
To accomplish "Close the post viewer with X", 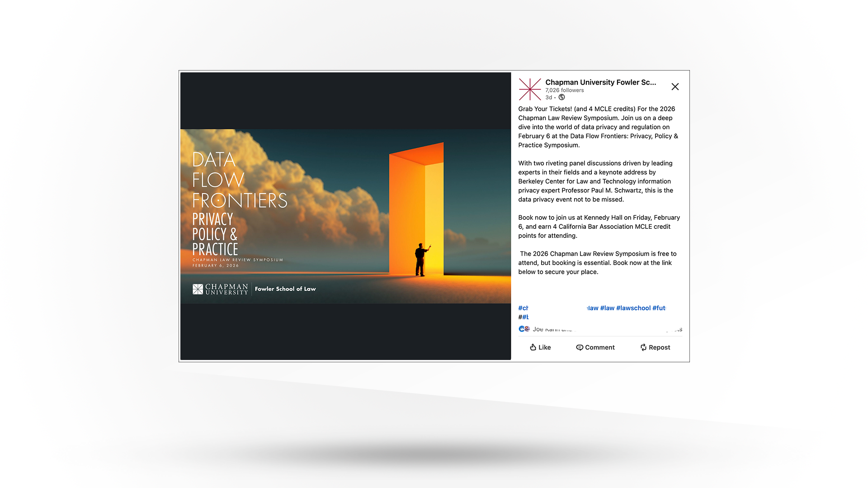I will point(675,87).
